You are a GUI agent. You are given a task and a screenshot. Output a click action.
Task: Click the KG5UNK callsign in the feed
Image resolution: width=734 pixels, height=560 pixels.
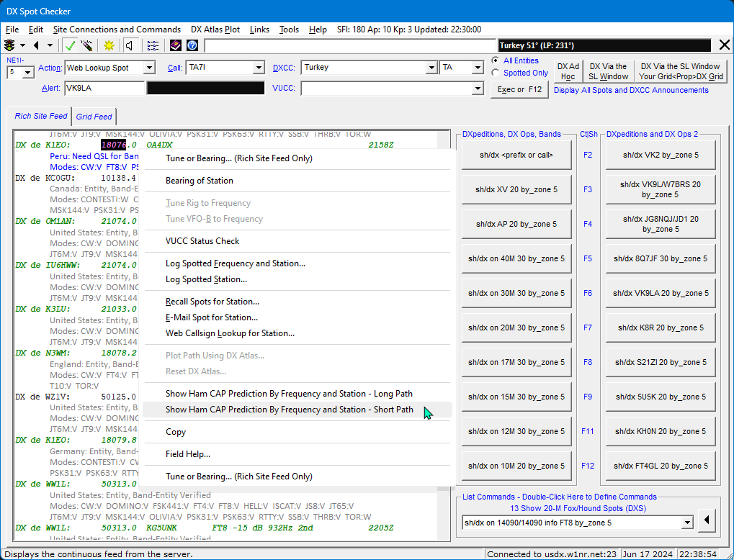[x=161, y=528]
